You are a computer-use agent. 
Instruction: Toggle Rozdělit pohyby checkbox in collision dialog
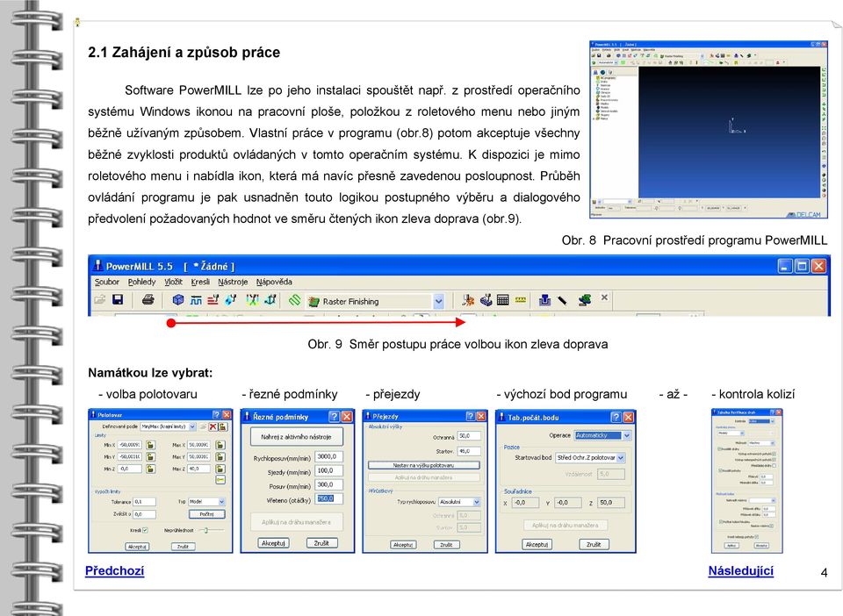(720, 470)
